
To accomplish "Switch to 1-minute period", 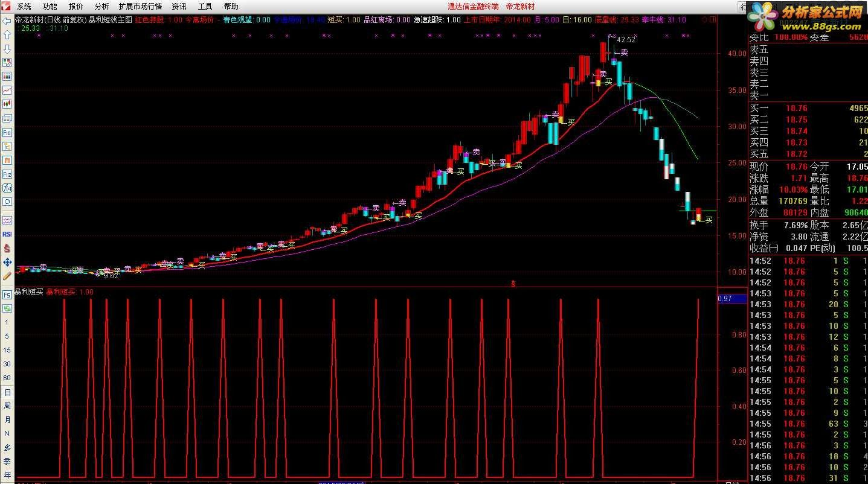I will 7,322.
